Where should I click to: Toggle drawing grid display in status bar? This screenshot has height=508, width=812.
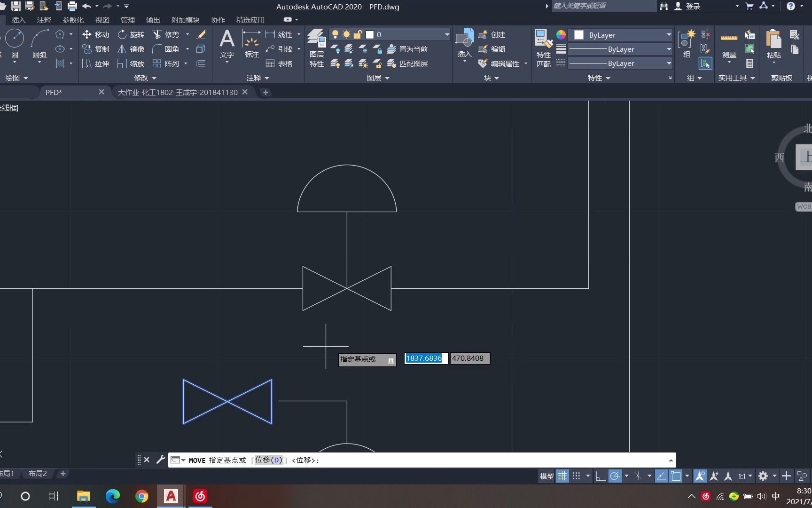pyautogui.click(x=562, y=476)
